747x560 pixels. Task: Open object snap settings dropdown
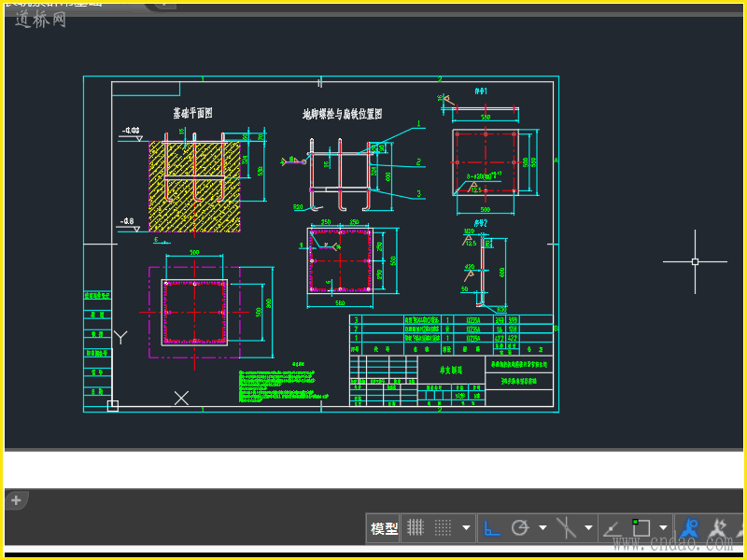[x=664, y=527]
